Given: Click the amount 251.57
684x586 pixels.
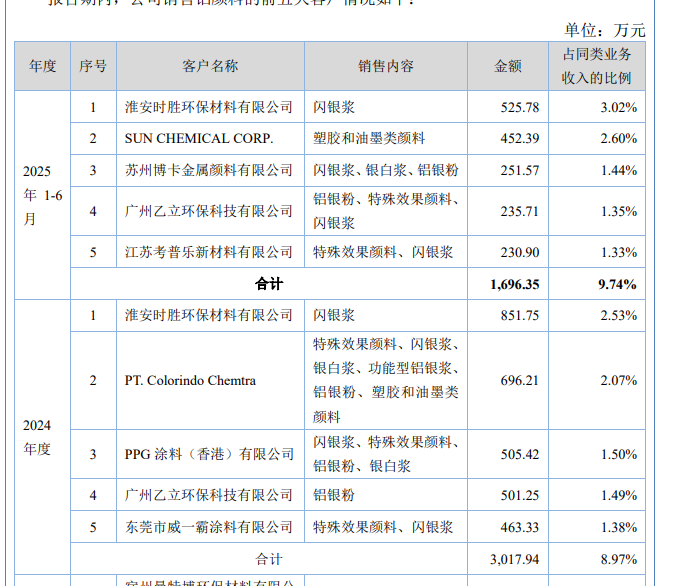Looking at the screenshot, I should (x=520, y=170).
